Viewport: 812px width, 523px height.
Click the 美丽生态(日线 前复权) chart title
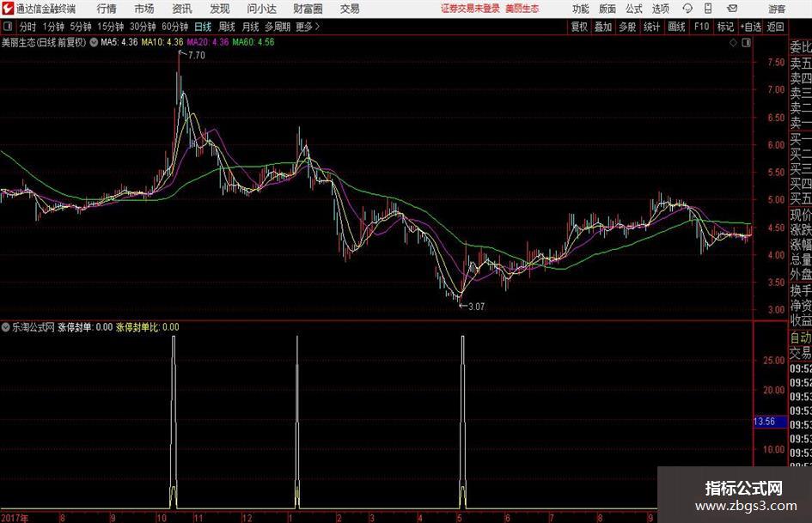[x=44, y=42]
